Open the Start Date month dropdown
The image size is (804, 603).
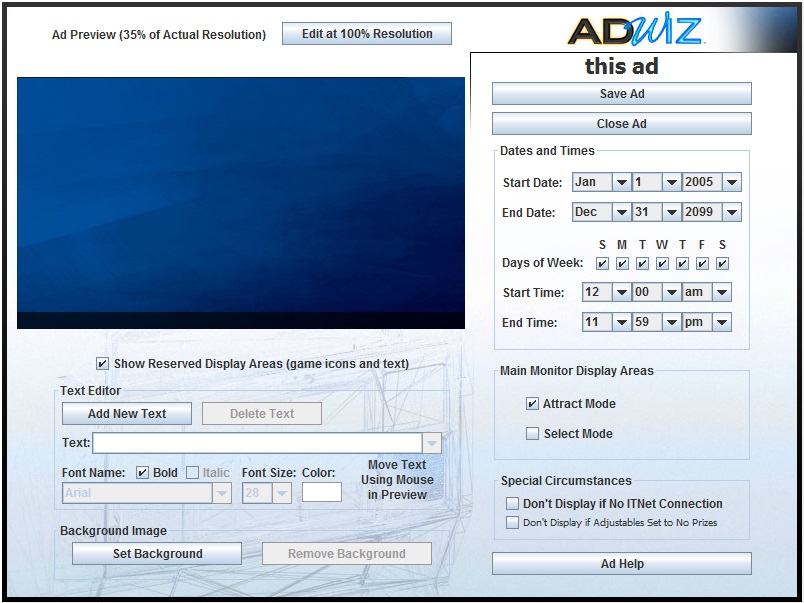(x=621, y=182)
